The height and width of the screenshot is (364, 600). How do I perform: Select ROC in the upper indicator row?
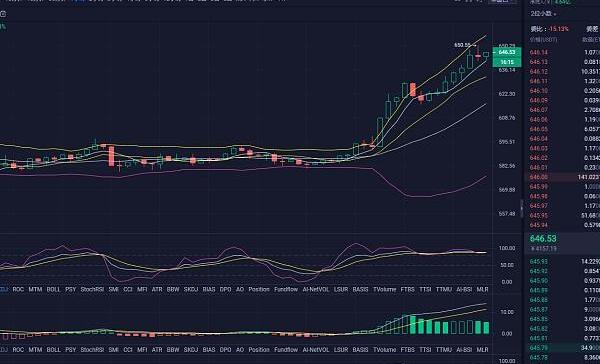(x=18, y=289)
